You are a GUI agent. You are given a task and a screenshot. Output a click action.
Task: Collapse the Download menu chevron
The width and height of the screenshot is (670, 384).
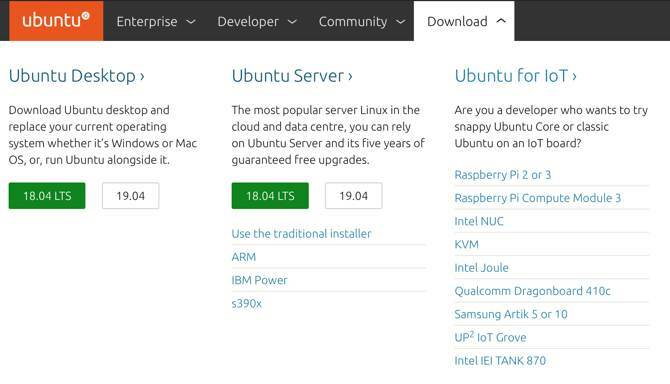501,21
